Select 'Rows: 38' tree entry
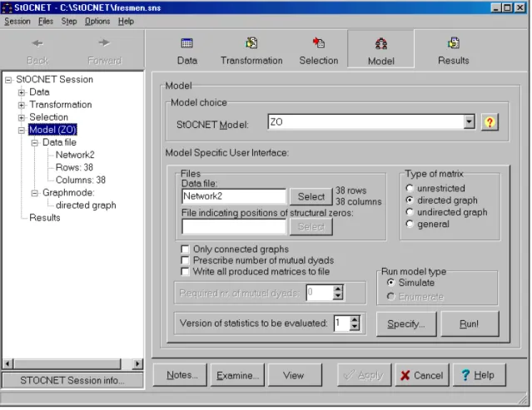This screenshot has height=410, width=532. pos(74,168)
